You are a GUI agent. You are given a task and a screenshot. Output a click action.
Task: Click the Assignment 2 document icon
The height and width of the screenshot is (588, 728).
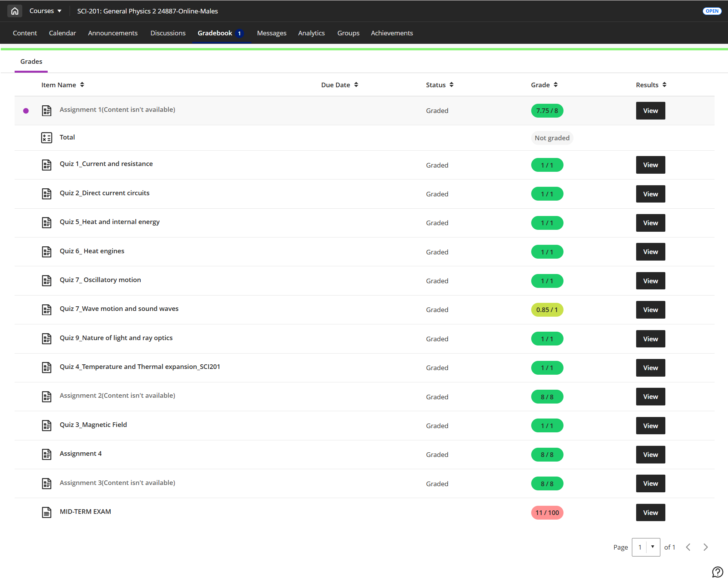47,397
